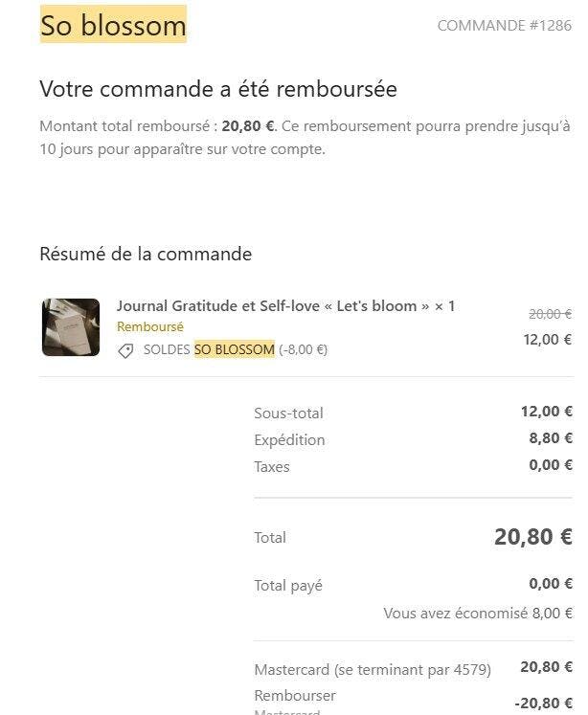Click the Taxes label
The width and height of the screenshot is (588, 715).
[x=271, y=467]
